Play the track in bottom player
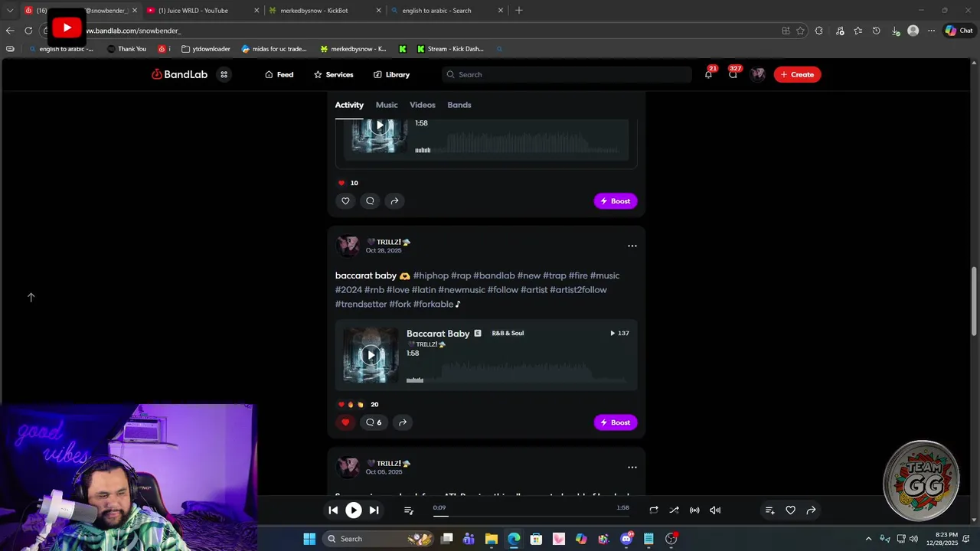Screen dimensions: 980x551 pos(354,510)
